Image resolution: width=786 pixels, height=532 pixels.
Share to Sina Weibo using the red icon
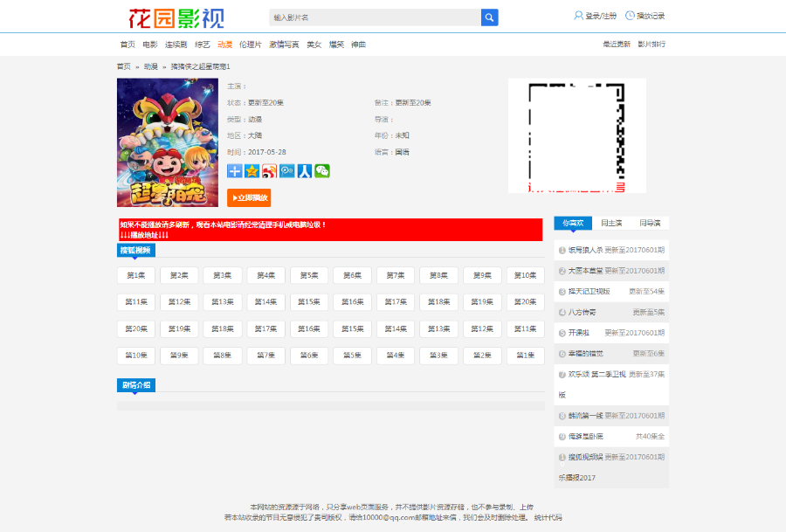coord(269,171)
